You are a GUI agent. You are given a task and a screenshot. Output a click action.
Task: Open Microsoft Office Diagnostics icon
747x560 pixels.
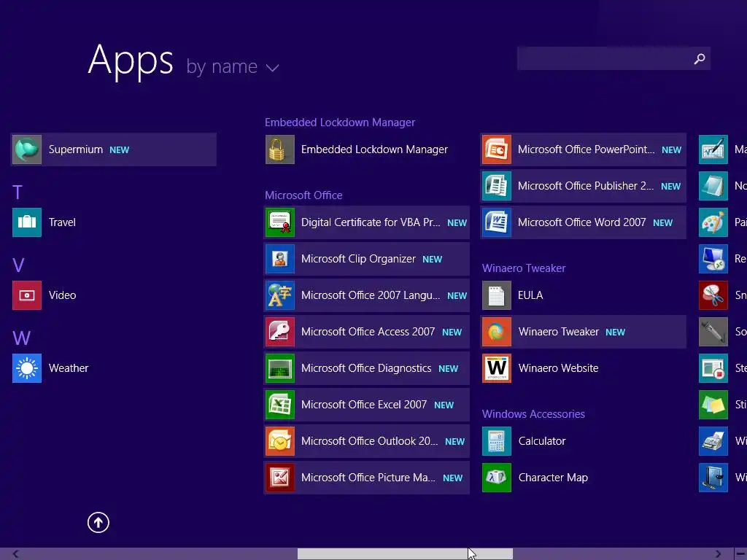(x=279, y=368)
